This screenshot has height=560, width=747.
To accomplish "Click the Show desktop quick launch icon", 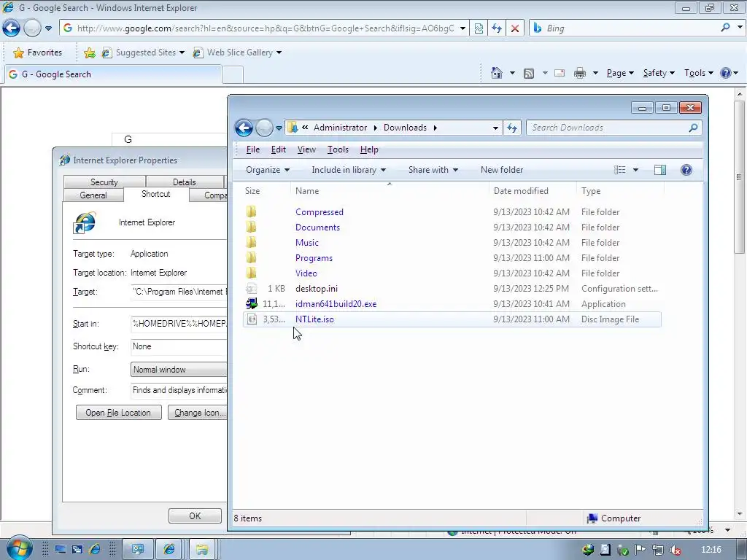I will click(x=60, y=550).
